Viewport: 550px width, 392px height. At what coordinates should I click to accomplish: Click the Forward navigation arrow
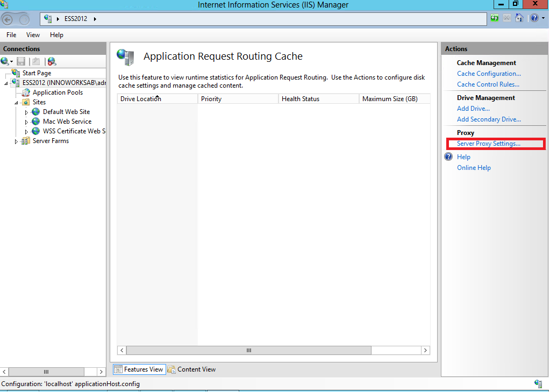pyautogui.click(x=24, y=20)
